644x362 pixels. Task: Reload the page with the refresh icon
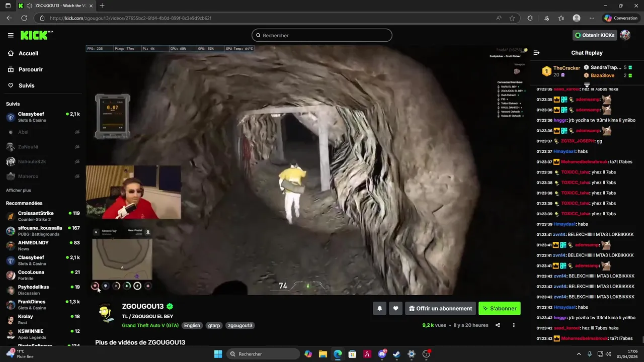point(24,18)
